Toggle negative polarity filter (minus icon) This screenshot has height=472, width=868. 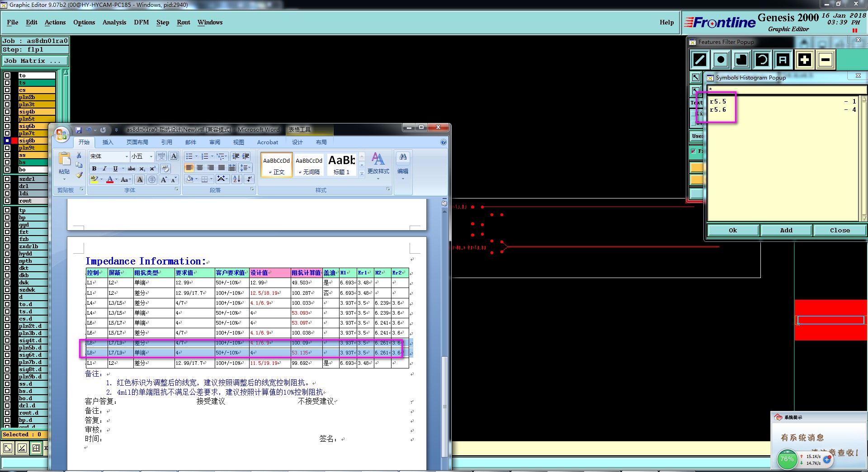tap(826, 60)
